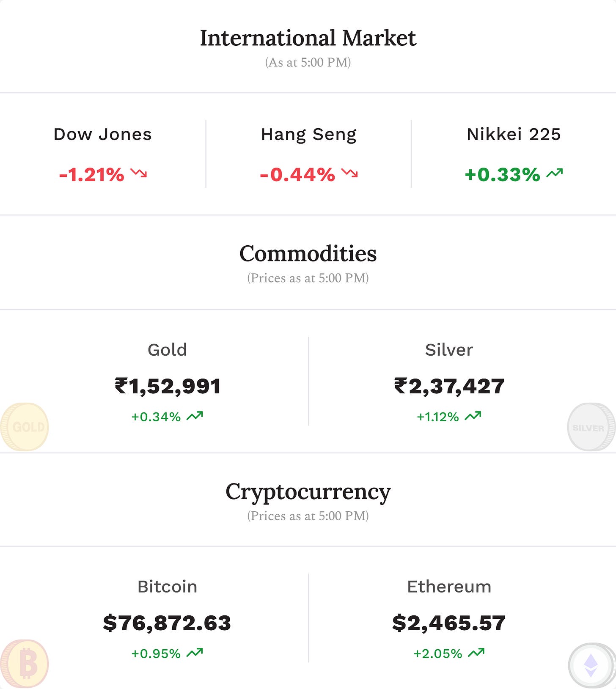Click the Bitcoin price $76,872.63

coord(167,623)
